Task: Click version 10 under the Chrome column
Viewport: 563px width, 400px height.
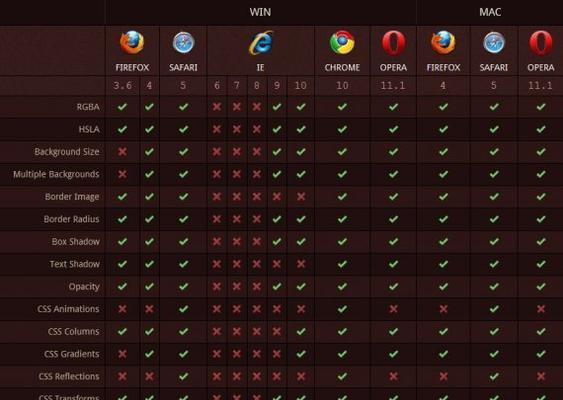Action: [342, 85]
